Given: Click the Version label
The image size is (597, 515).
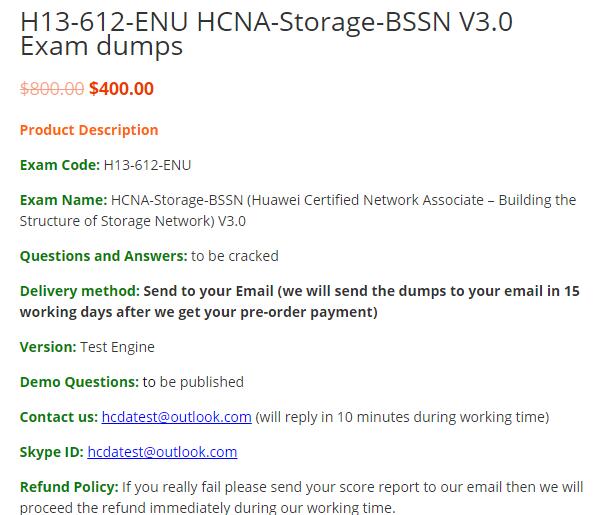Looking at the screenshot, I should tap(48, 347).
